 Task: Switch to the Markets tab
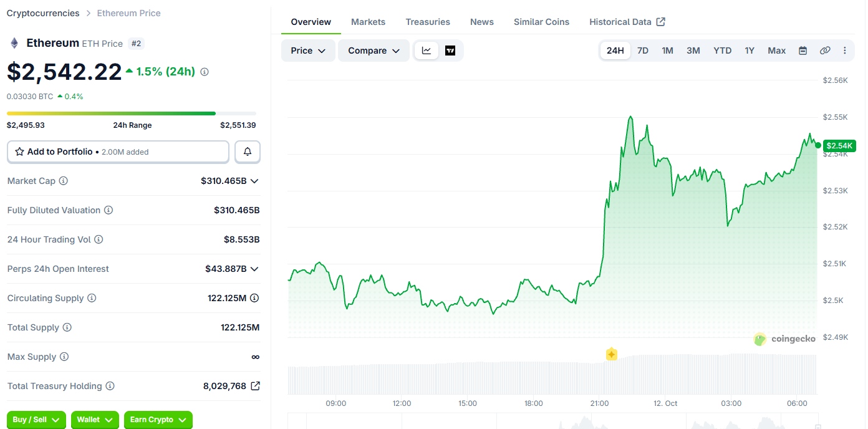click(368, 22)
